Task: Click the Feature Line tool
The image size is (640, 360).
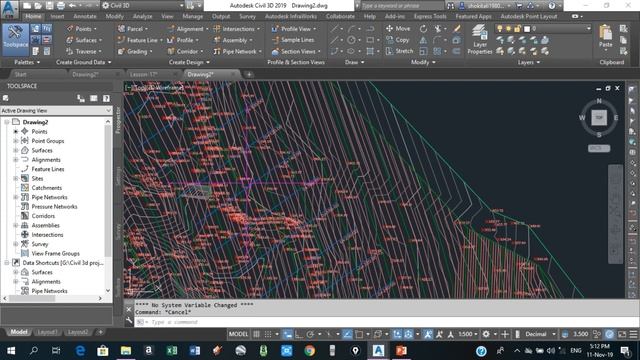Action: point(139,40)
